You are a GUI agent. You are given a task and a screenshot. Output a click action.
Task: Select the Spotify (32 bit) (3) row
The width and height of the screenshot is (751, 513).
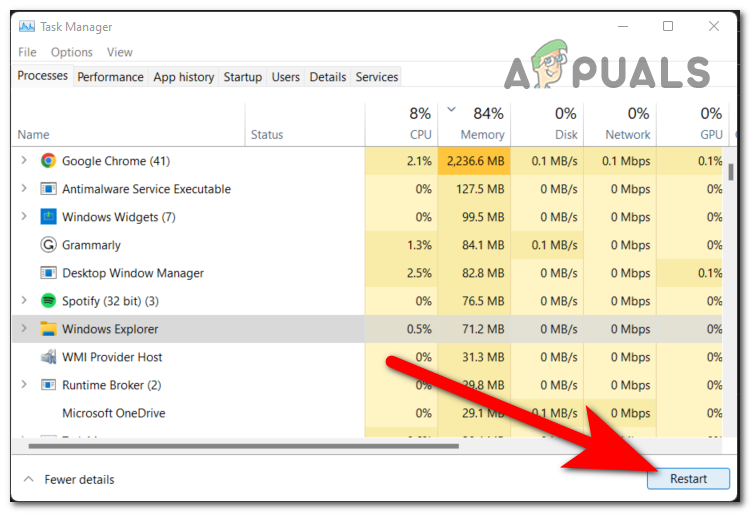tap(367, 301)
